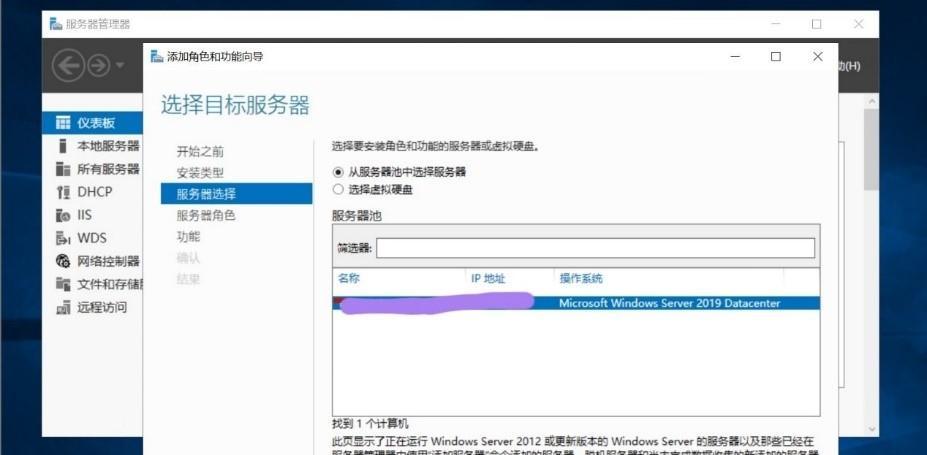Go to the 功能 wizard step

point(188,236)
